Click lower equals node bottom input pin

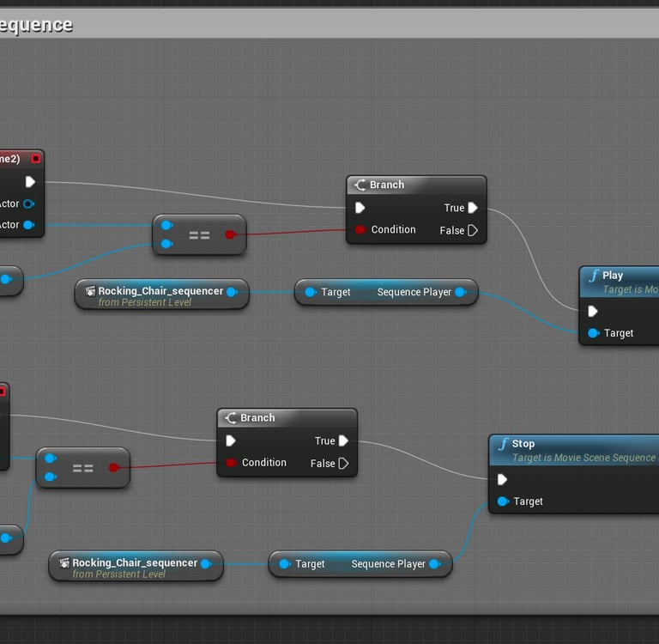(x=51, y=477)
